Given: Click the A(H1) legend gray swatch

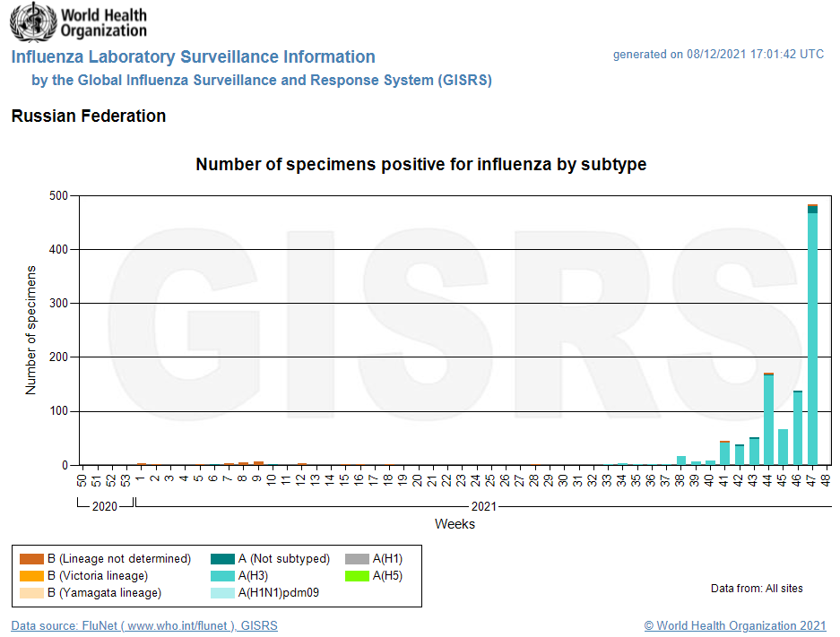Looking at the screenshot, I should click(x=358, y=559).
